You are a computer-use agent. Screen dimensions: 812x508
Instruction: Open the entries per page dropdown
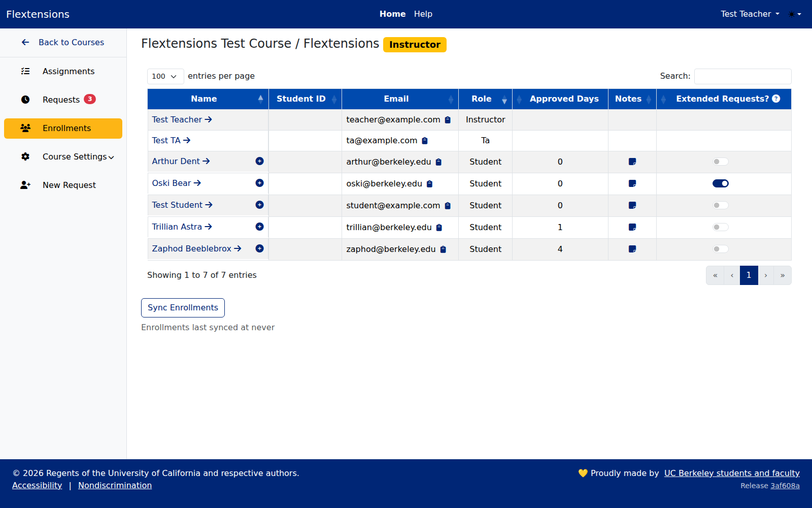165,76
